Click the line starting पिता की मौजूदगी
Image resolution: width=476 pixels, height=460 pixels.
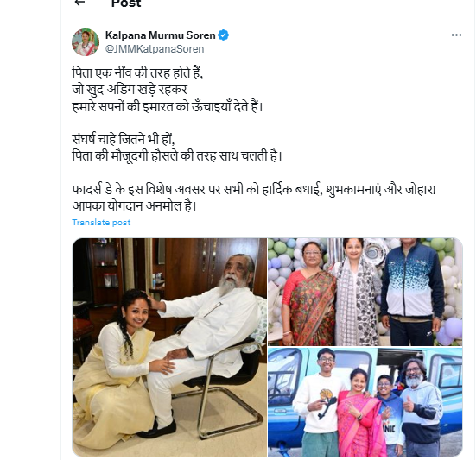177,156
